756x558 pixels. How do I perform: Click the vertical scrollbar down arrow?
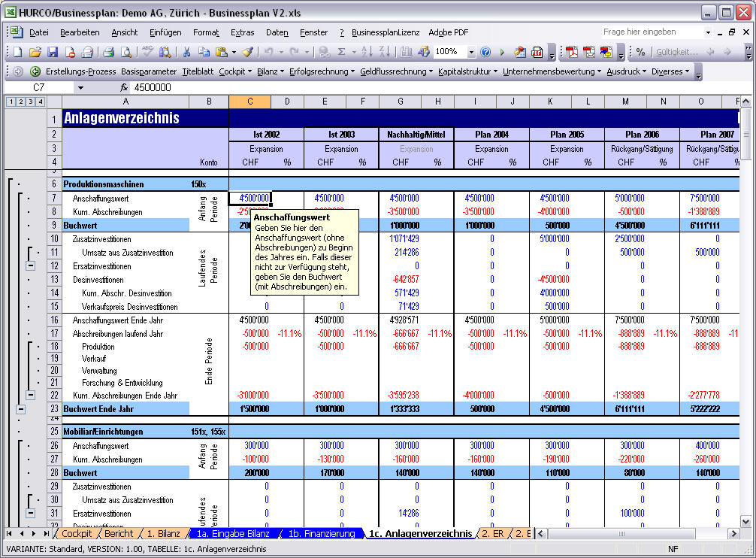pos(745,521)
